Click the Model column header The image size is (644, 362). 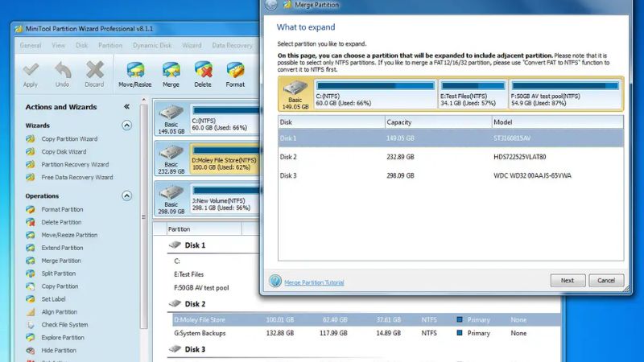[557, 122]
